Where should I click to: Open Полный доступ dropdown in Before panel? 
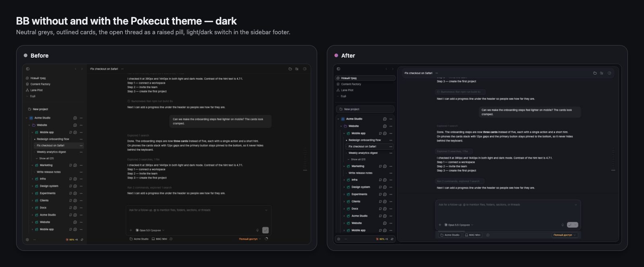(x=250, y=239)
